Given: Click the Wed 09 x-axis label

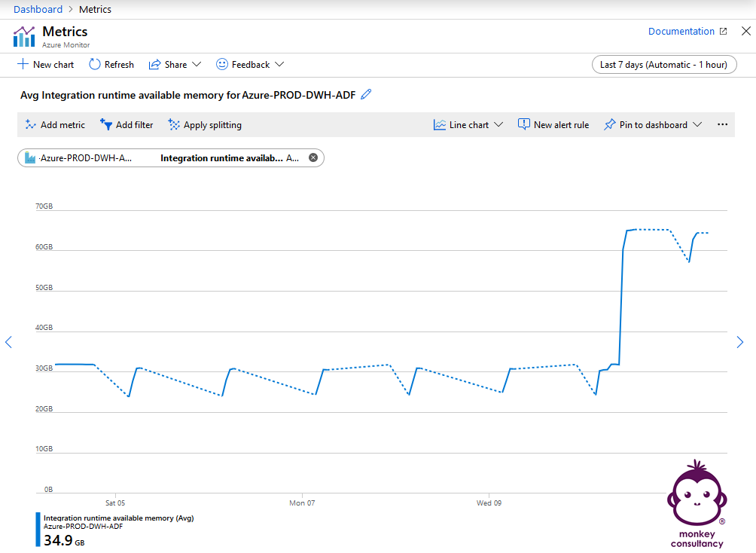Looking at the screenshot, I should coord(489,503).
